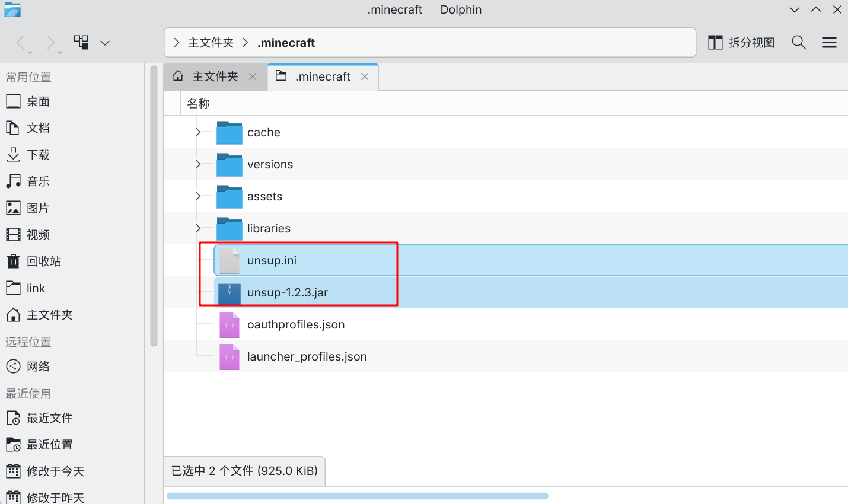The image size is (848, 504).
Task: Sort by the 名称 column header
Action: 199,104
